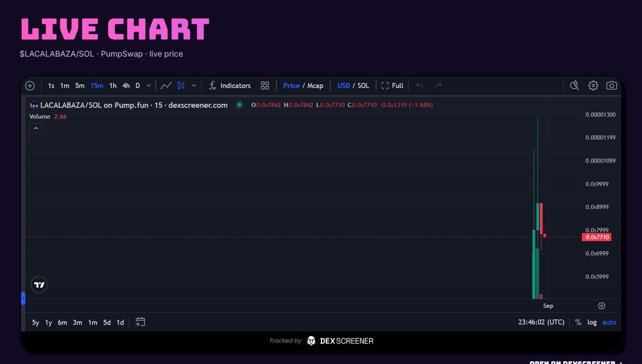
Task: Click the large red candlestick
Action: tap(541, 218)
